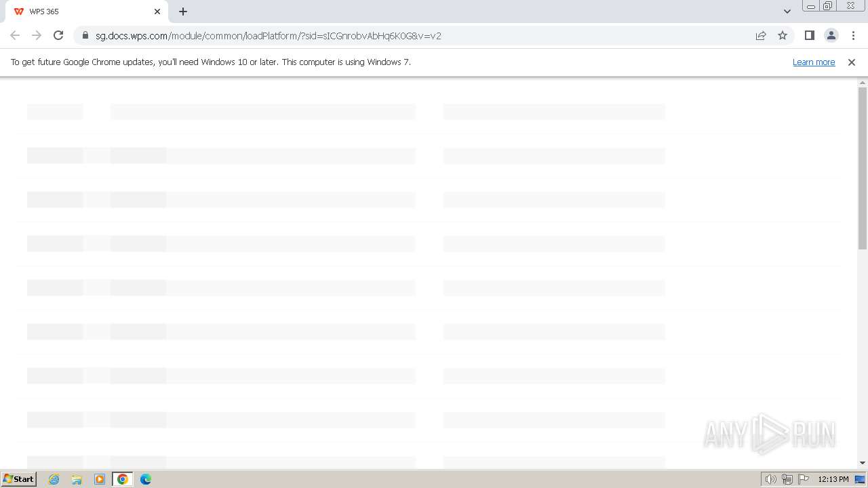Open Windows Media Player from taskbar
The height and width of the screenshot is (488, 868).
click(x=100, y=479)
